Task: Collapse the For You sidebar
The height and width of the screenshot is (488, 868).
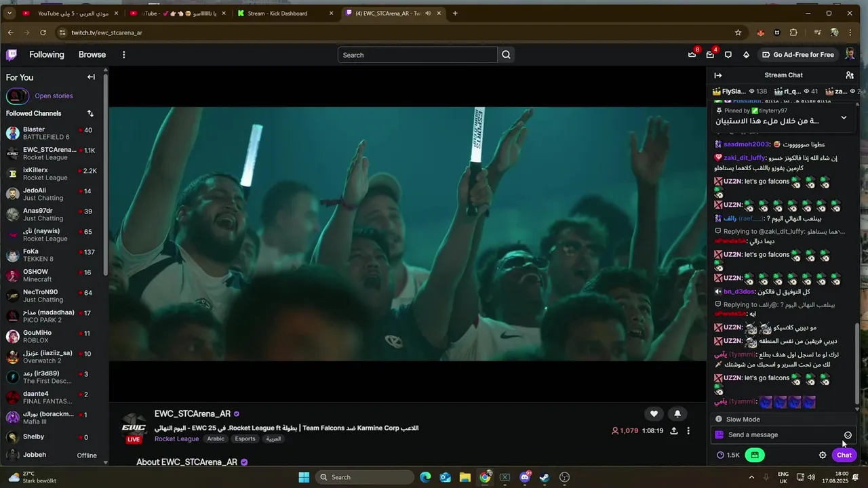Action: [91, 77]
